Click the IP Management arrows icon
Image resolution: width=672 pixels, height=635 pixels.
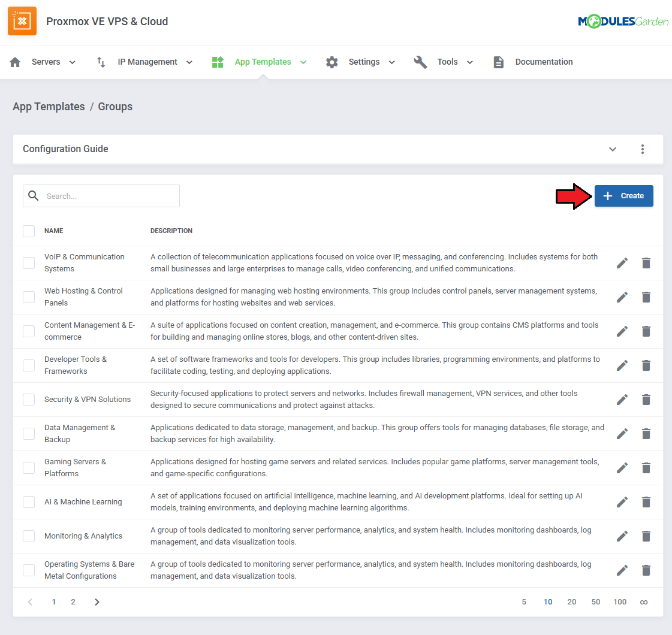click(101, 62)
